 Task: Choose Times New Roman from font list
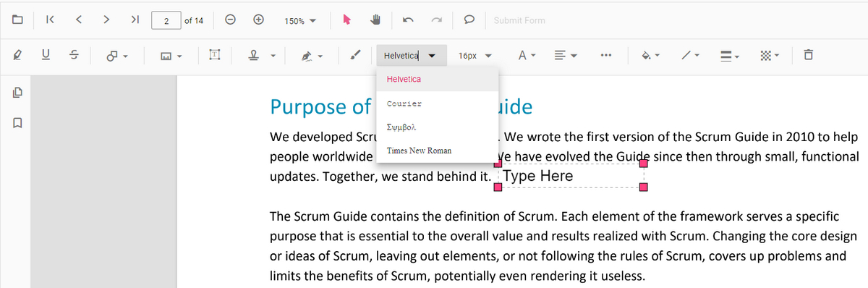click(437, 151)
